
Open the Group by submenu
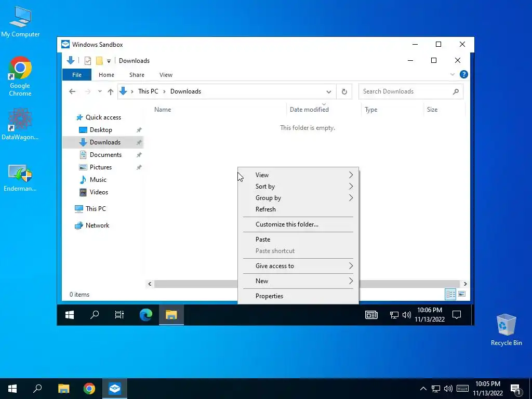click(298, 198)
